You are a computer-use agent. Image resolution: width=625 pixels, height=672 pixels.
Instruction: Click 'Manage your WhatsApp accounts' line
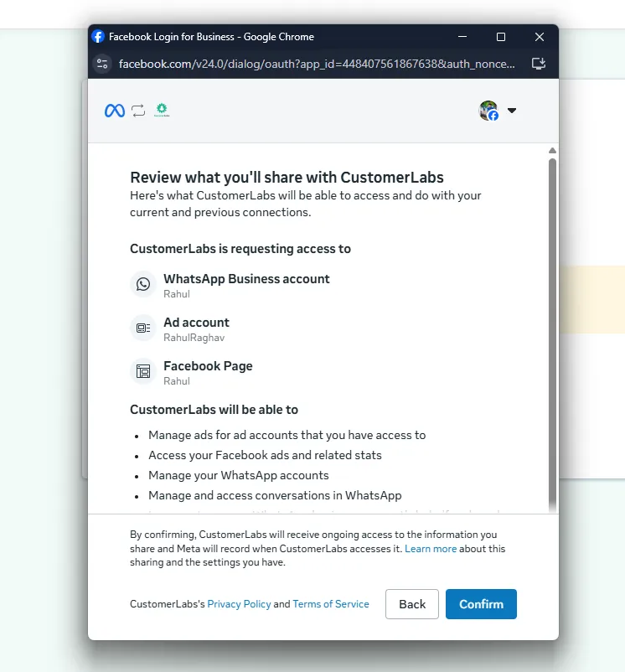click(238, 475)
